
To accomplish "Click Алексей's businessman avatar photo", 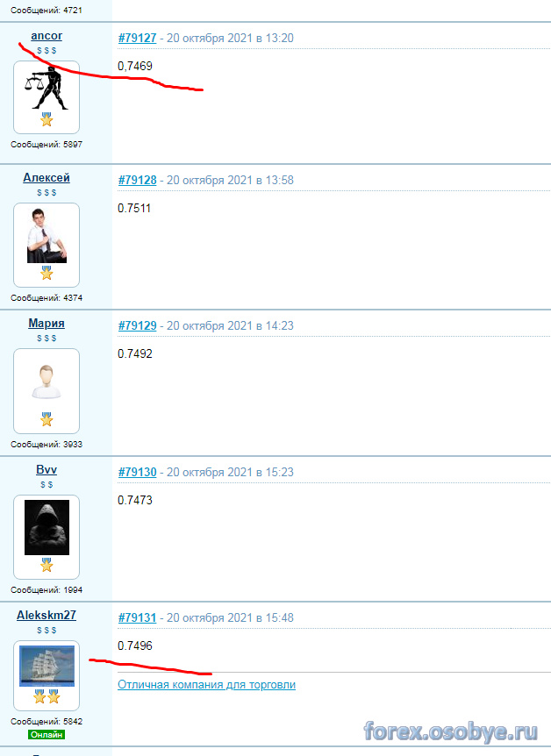I will [47, 236].
